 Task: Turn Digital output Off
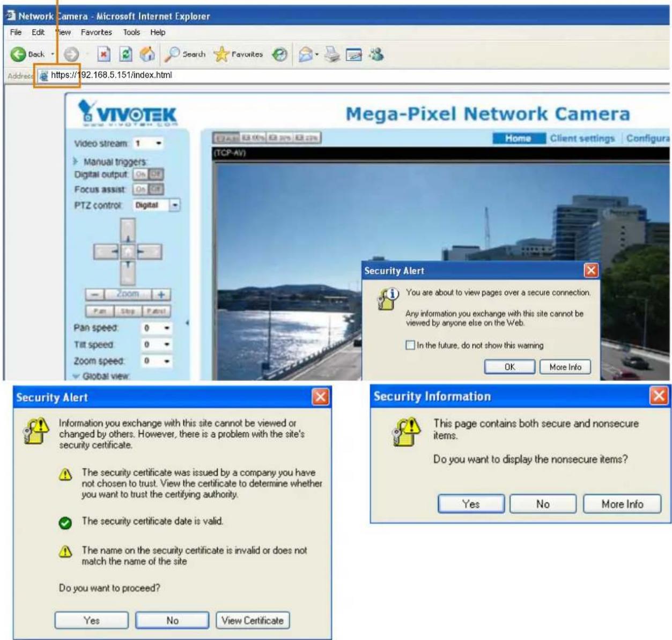(156, 174)
